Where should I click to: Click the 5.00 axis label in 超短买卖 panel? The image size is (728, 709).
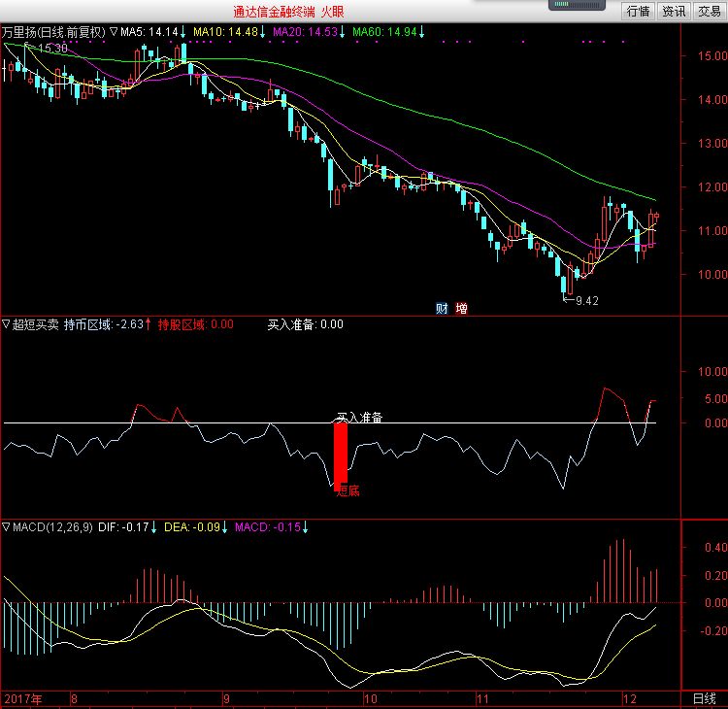pos(716,398)
